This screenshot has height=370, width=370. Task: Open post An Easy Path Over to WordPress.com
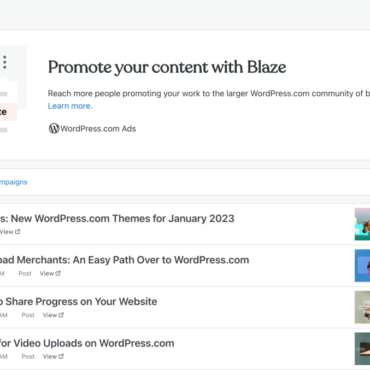124,260
